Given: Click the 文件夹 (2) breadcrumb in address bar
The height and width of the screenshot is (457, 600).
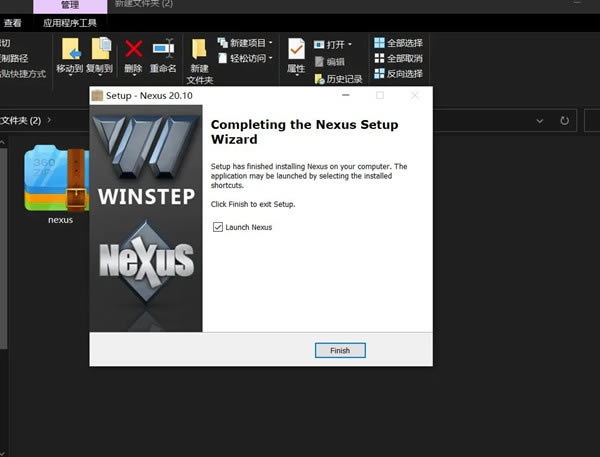Looking at the screenshot, I should point(20,121).
